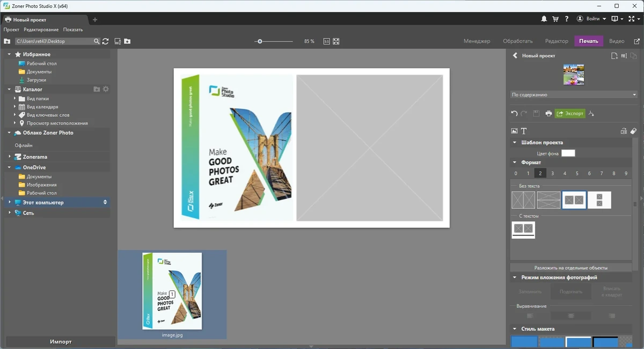
Task: Click the white Цвет фона swatch
Action: [568, 153]
